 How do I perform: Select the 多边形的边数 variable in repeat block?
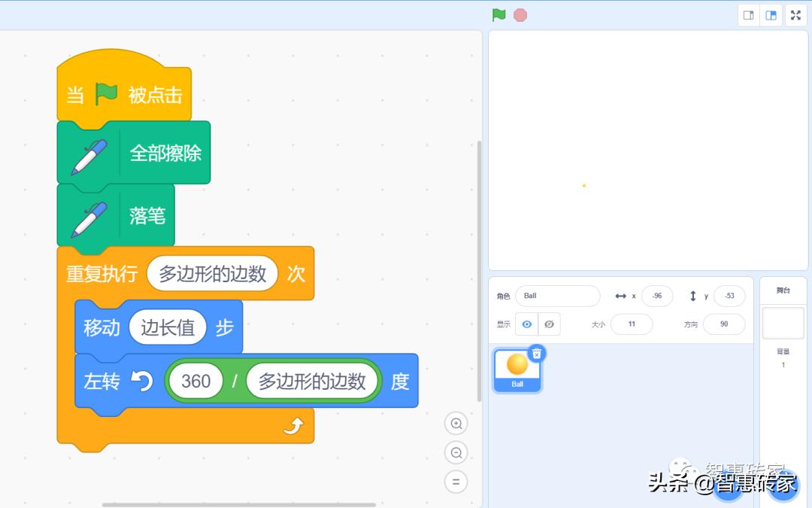pos(211,274)
